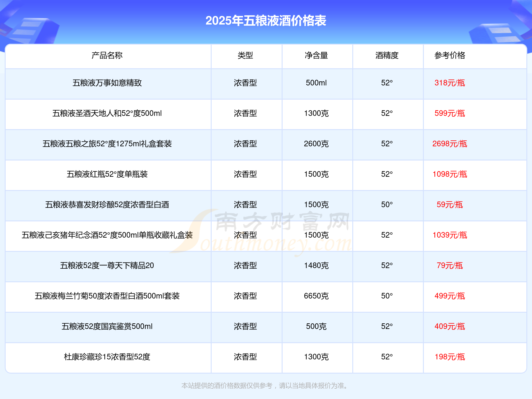This screenshot has width=532, height=399.
Task: Select product name 五粮液万事如意精致
Action: [x=107, y=83]
